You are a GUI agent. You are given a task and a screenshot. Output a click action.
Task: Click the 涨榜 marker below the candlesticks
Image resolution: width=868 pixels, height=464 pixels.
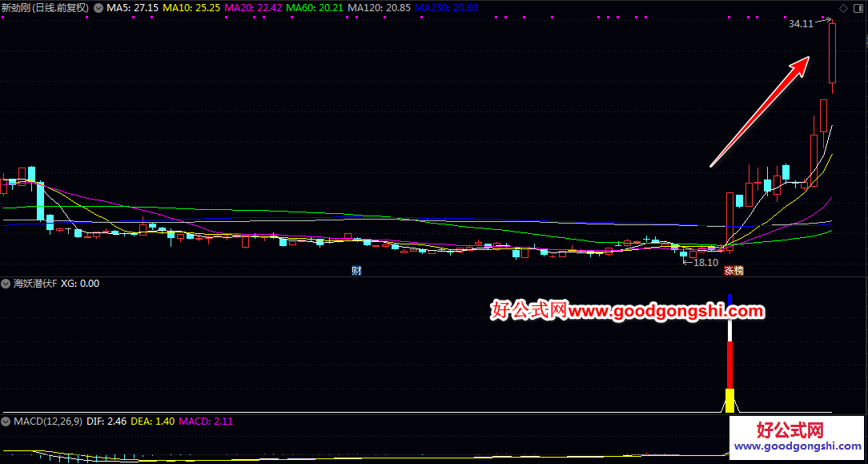click(x=734, y=271)
